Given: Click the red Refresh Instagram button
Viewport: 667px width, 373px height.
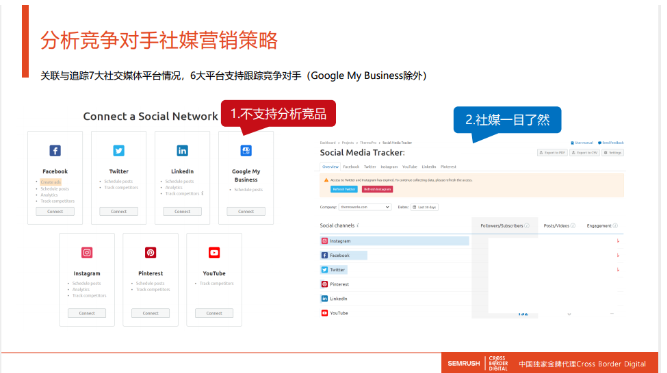Looking at the screenshot, I should click(x=377, y=189).
